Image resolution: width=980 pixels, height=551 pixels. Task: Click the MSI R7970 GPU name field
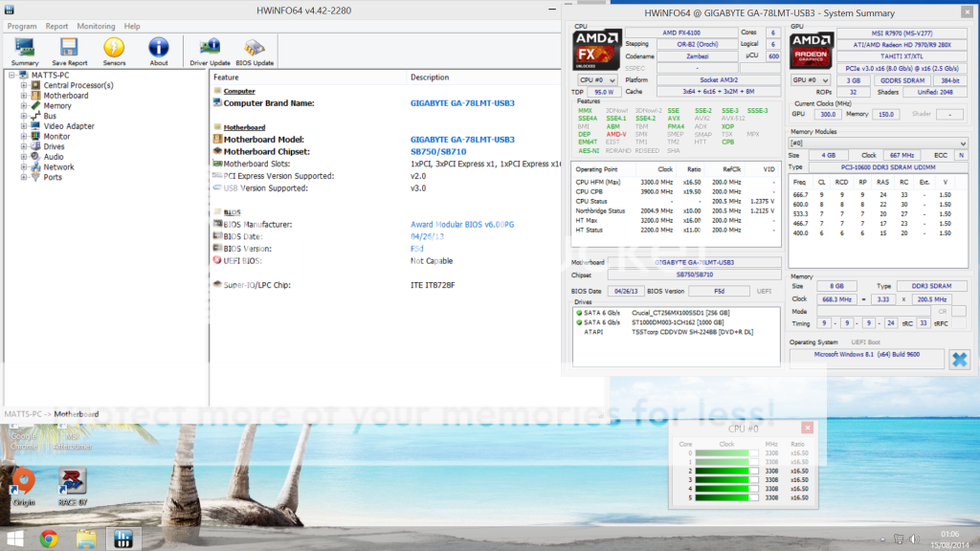902,33
